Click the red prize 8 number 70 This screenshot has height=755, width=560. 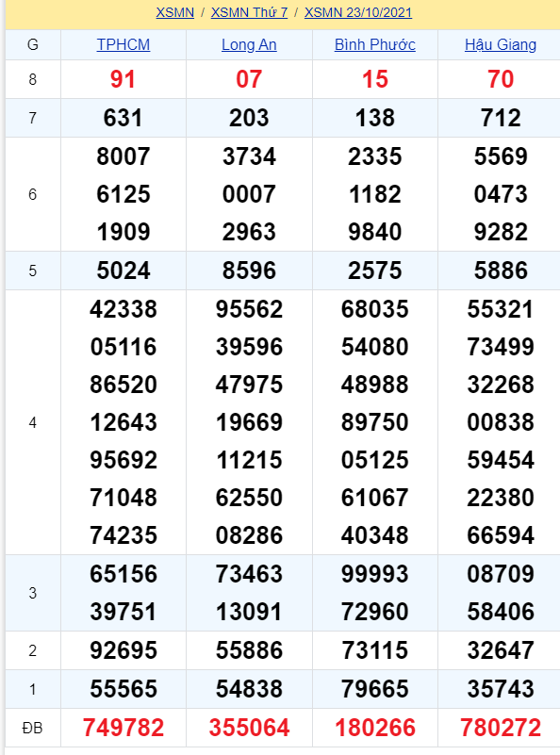pos(501,79)
